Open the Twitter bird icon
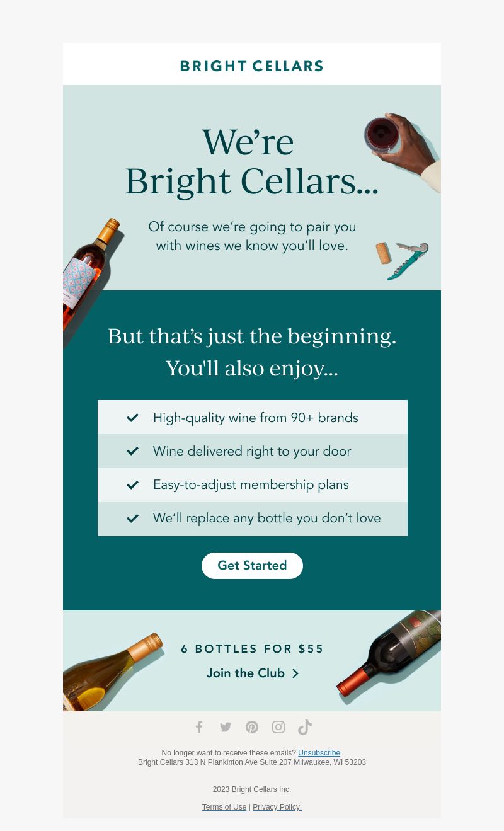504x831 pixels. tap(226, 727)
